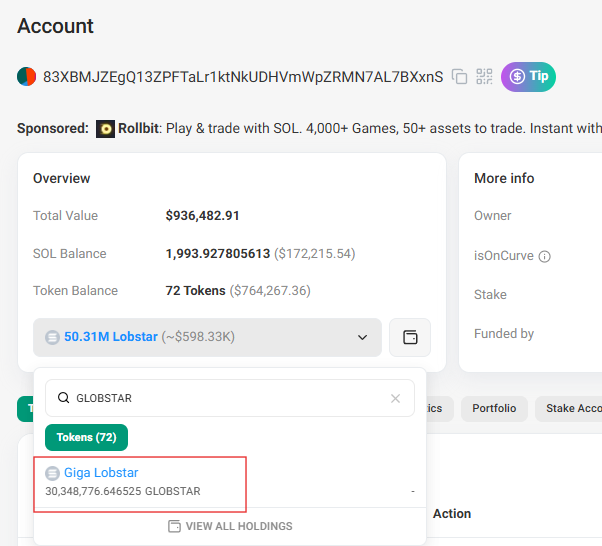Click the Total Value $936,482.91
This screenshot has height=546, width=602.
[x=202, y=216]
